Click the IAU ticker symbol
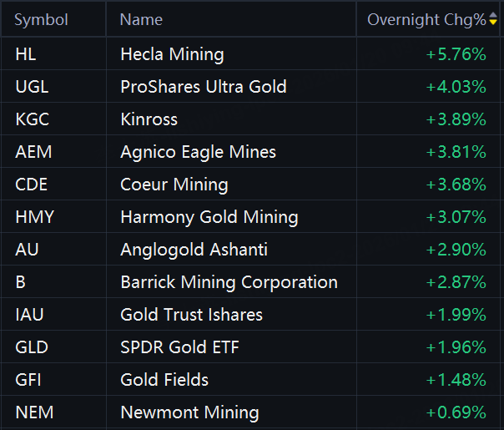Image resolution: width=504 pixels, height=430 pixels. (x=29, y=315)
